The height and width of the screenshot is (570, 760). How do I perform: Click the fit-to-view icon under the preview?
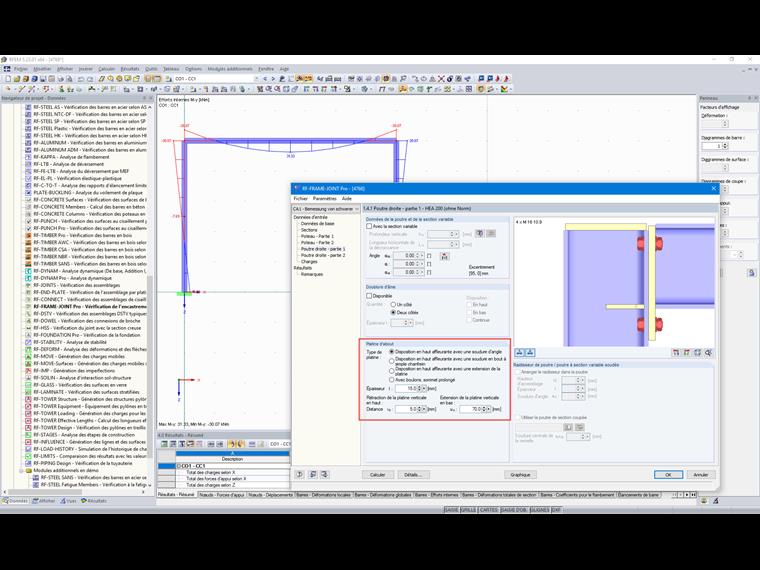(697, 353)
